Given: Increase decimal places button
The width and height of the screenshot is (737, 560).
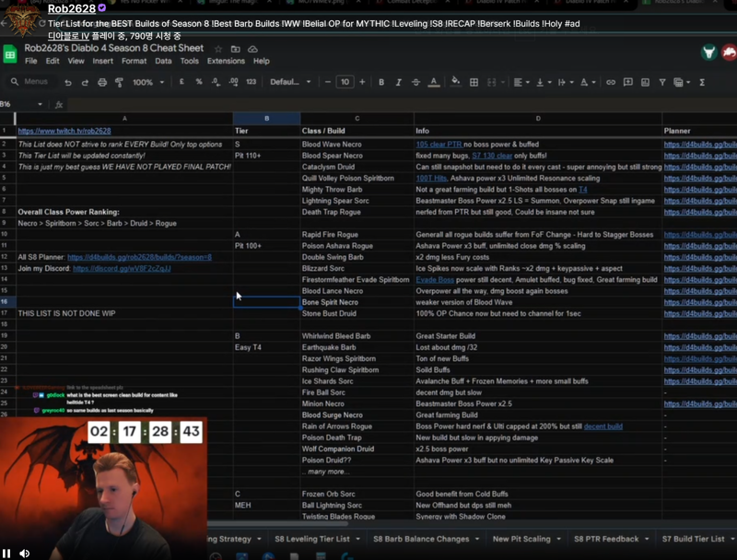Looking at the screenshot, I should [233, 82].
